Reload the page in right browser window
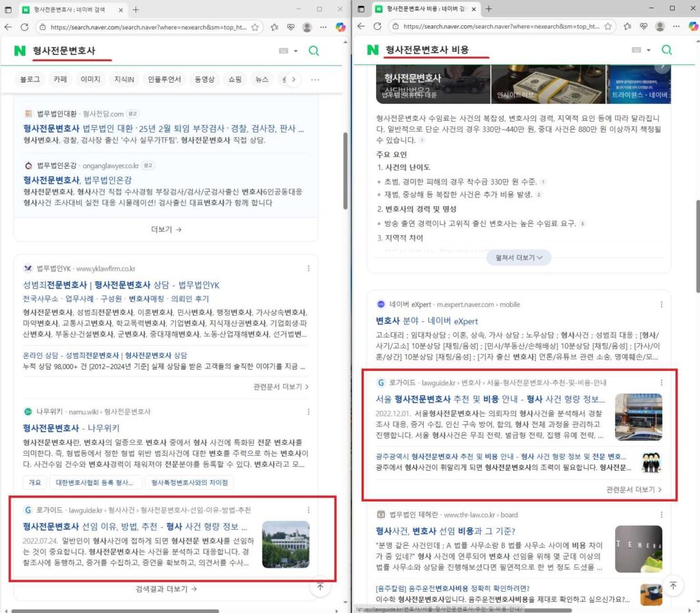 coord(377,27)
